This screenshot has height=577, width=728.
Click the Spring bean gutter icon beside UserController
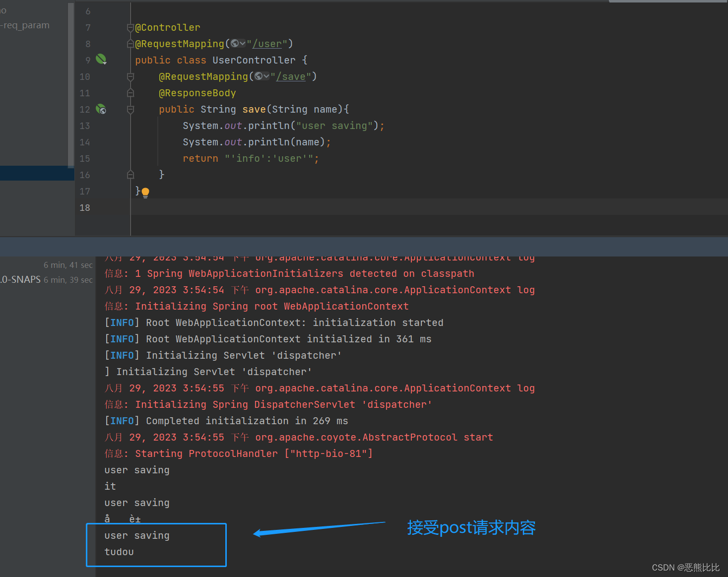(x=101, y=60)
